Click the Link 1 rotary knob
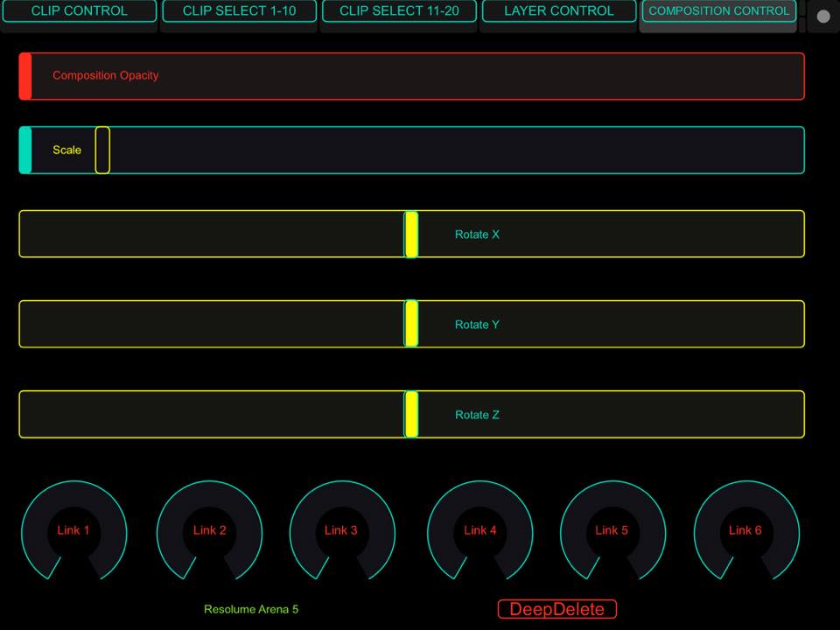The height and width of the screenshot is (630, 840). point(73,530)
